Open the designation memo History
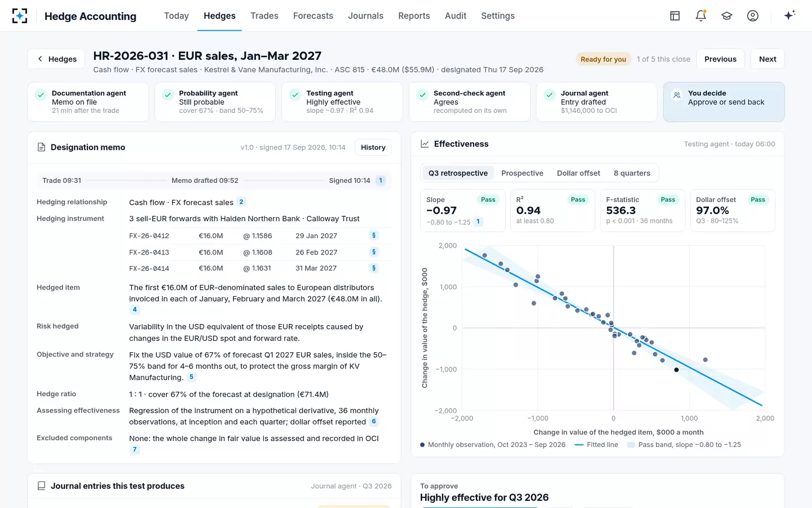 [x=373, y=147]
